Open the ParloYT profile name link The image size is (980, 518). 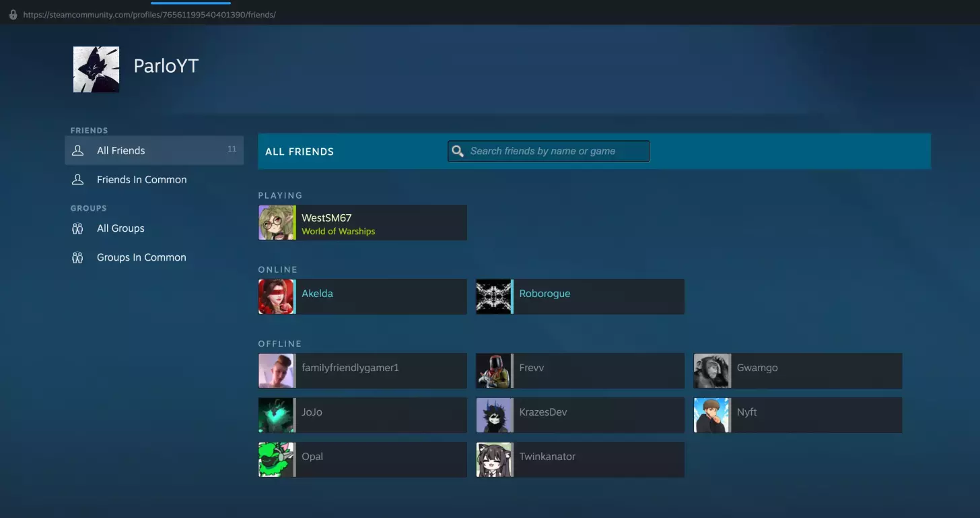tap(166, 66)
